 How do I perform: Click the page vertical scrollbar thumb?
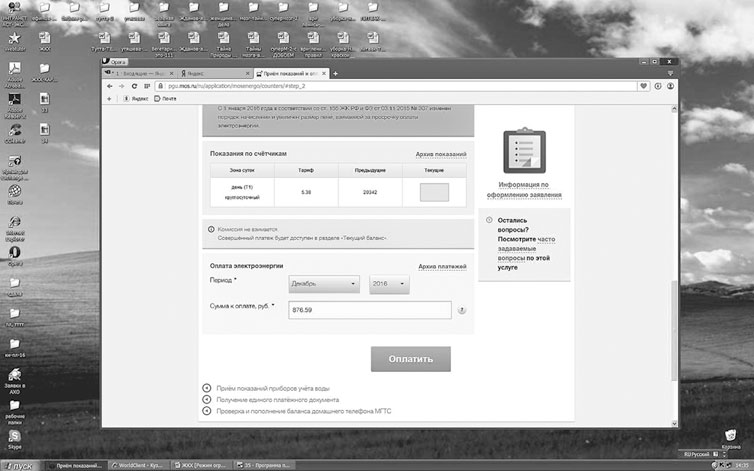674,331
